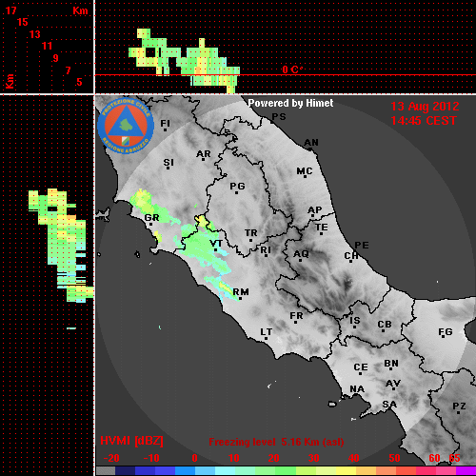This screenshot has height=476, width=476.
Task: Select the PS label on the coast
Action: (x=279, y=117)
